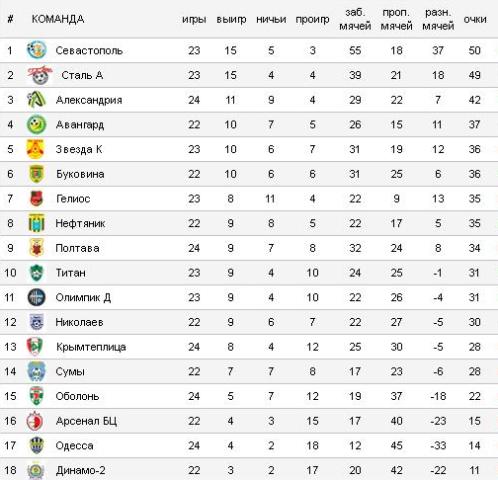This screenshot has width=498, height=480.
Task: Click the Оболонь team name
Action: pos(77,396)
